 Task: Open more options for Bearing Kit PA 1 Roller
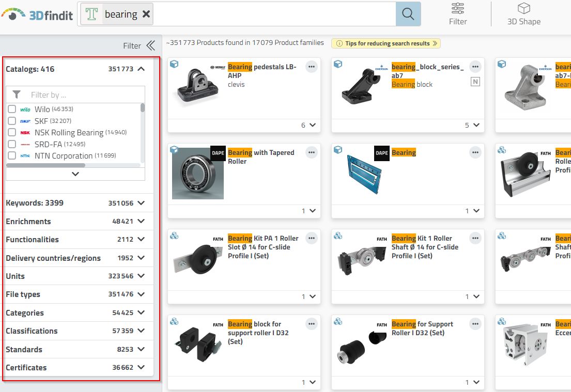[x=312, y=238]
